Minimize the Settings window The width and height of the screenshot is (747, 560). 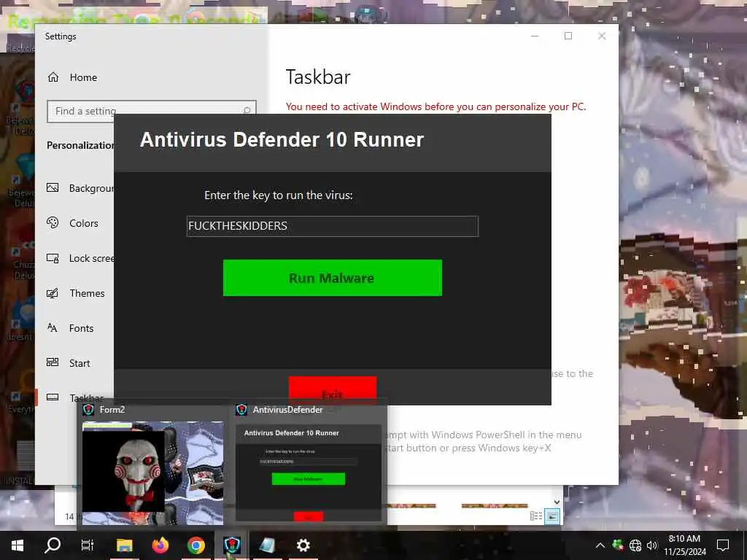click(x=535, y=36)
